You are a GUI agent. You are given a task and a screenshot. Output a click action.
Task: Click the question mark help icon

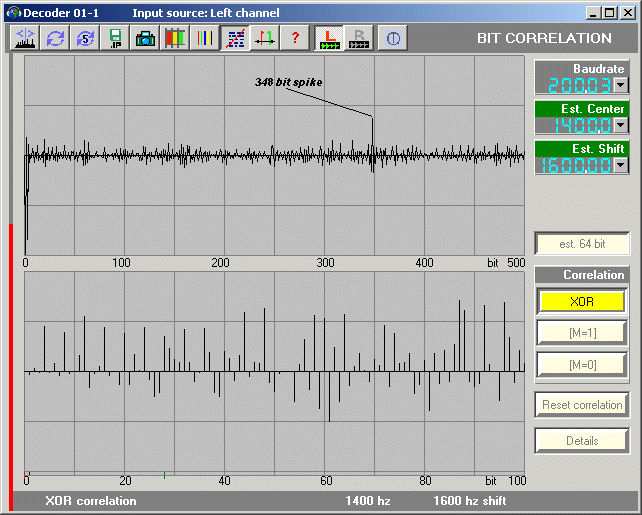295,38
